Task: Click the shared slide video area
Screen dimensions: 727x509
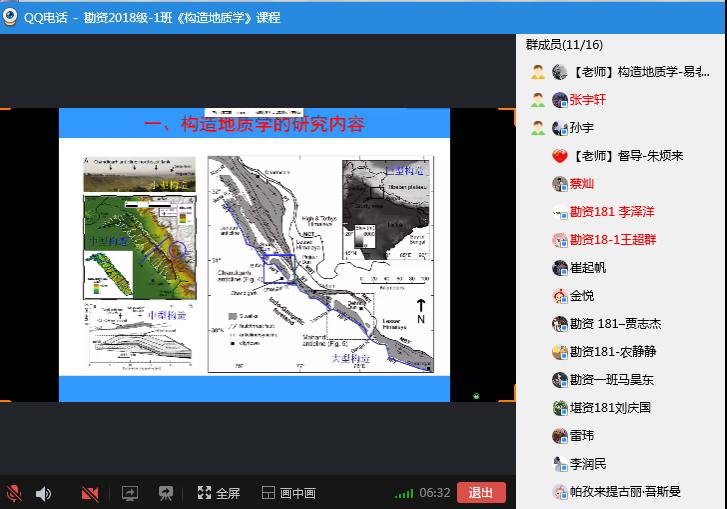Action: tap(254, 255)
